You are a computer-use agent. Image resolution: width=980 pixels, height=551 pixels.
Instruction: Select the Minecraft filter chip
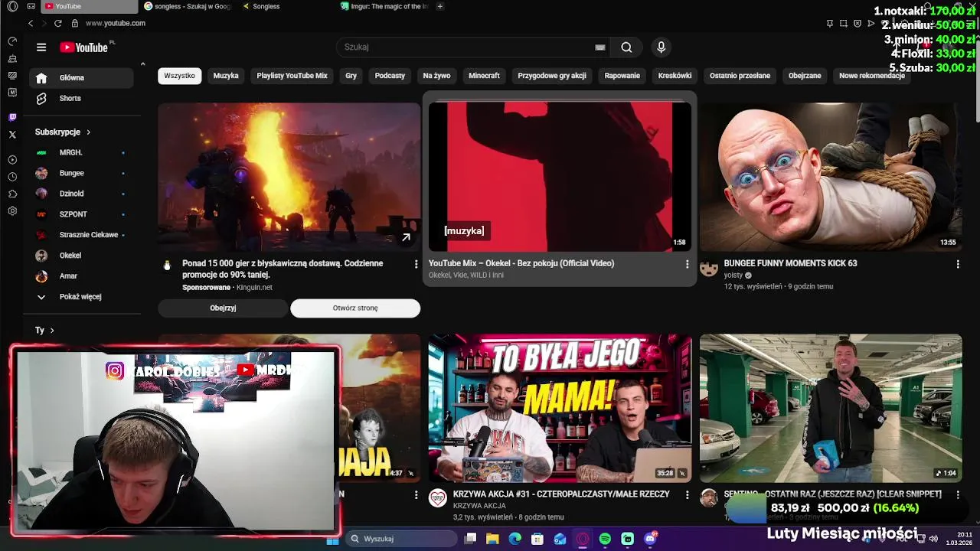484,76
